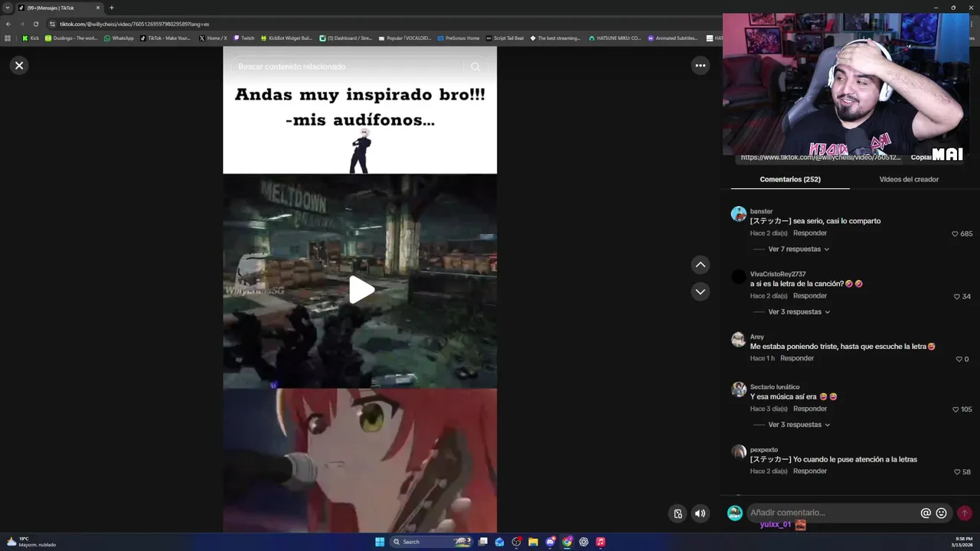Open the 'TikTok - Make Your...' bookmark
Screen dimensions: 980x551
click(x=165, y=37)
